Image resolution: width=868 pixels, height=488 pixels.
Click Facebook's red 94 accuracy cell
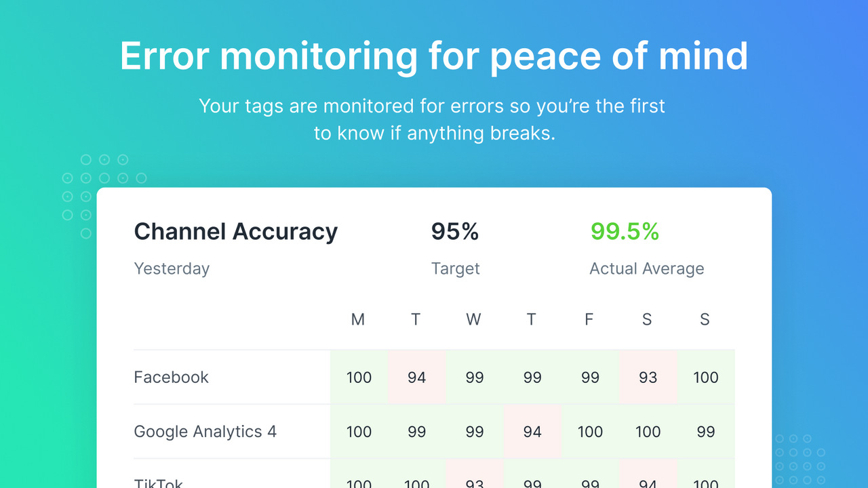pyautogui.click(x=416, y=378)
